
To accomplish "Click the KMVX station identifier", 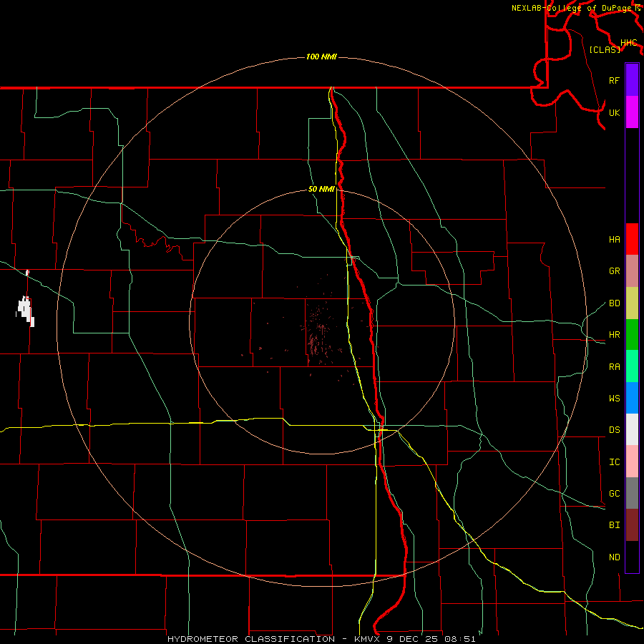I will click(368, 639).
